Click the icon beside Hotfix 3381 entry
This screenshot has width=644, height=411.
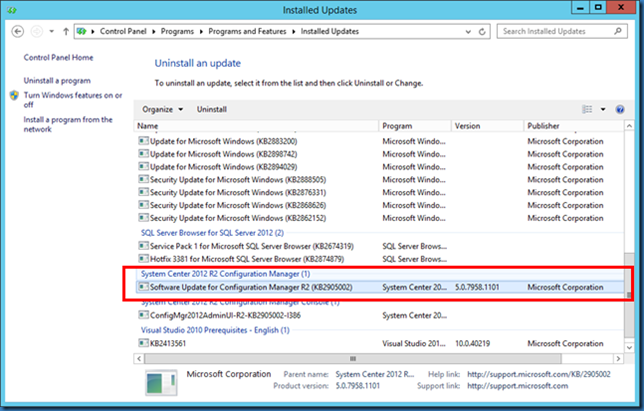(x=143, y=259)
